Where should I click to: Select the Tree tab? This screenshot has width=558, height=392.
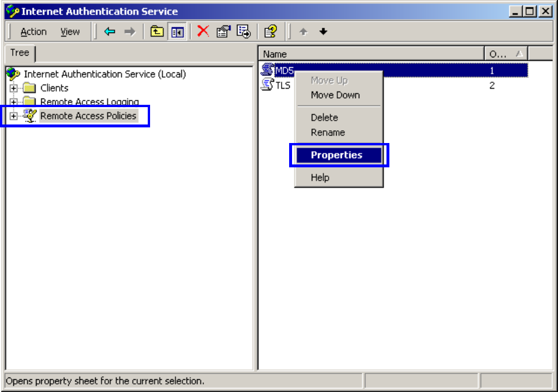click(20, 53)
